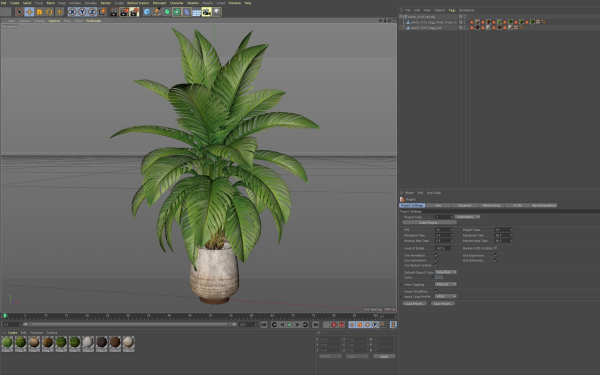Open the Edit Render Settings icon
This screenshot has width=600, height=375.
(134, 12)
